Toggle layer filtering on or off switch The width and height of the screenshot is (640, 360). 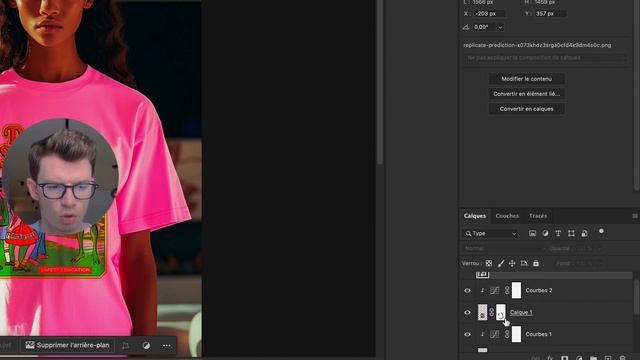tap(601, 232)
